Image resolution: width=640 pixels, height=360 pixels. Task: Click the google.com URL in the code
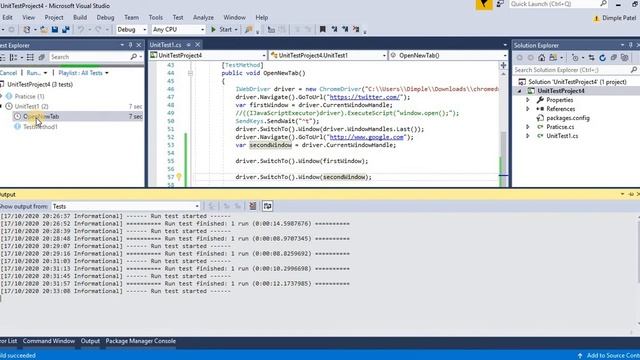(367, 137)
